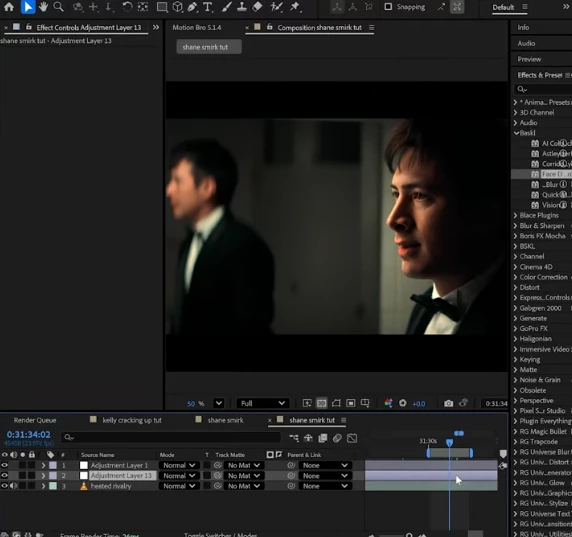Open the Audio panel tab
This screenshot has width=572, height=537.
pos(526,43)
